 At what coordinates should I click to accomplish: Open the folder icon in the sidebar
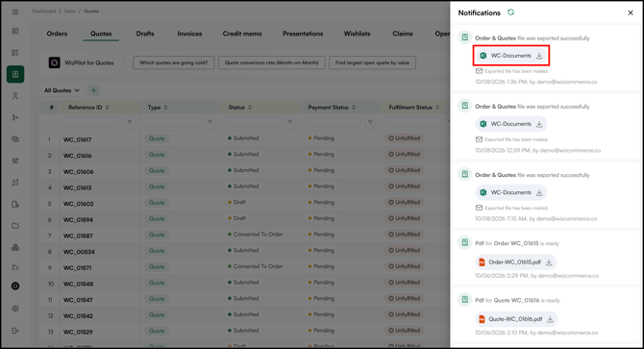pos(15,226)
